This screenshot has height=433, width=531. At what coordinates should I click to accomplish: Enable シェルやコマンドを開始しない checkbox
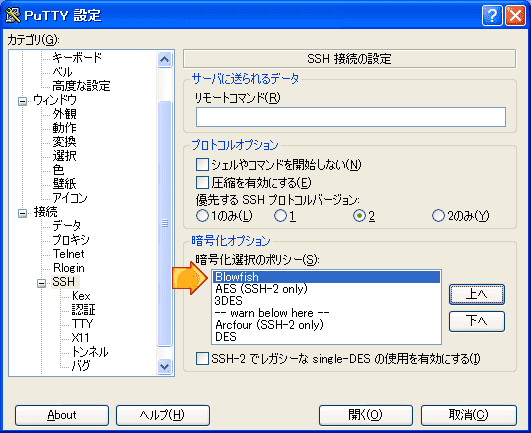coord(202,165)
